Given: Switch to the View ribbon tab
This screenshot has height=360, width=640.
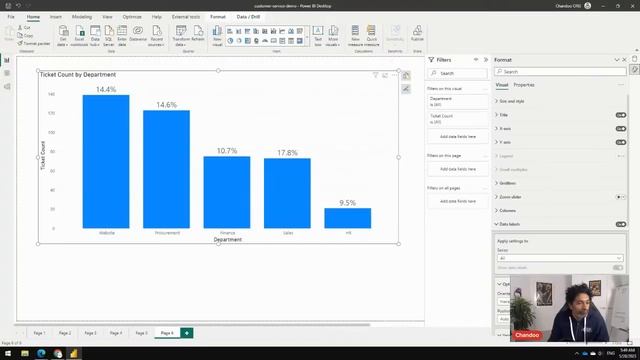Looking at the screenshot, I should (107, 17).
